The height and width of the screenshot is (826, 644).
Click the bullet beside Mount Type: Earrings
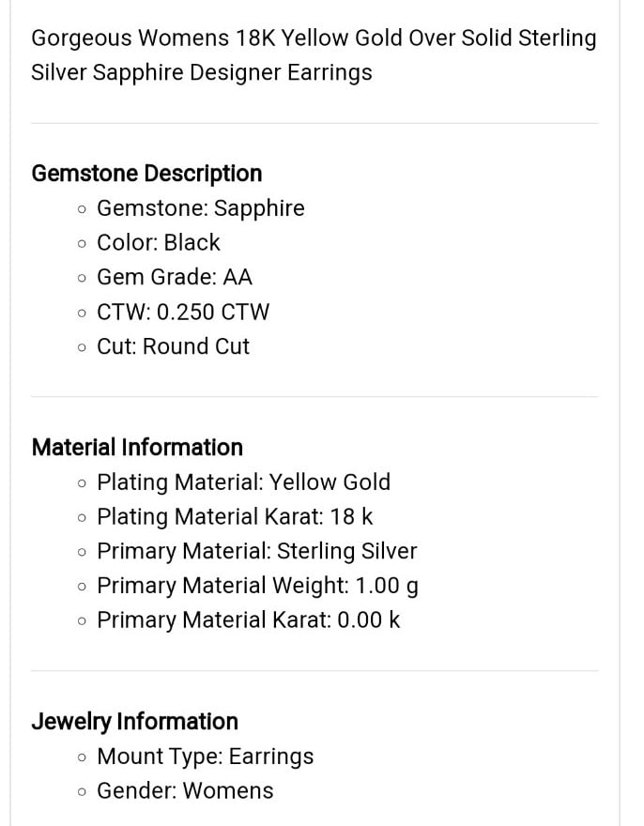pyautogui.click(x=81, y=758)
